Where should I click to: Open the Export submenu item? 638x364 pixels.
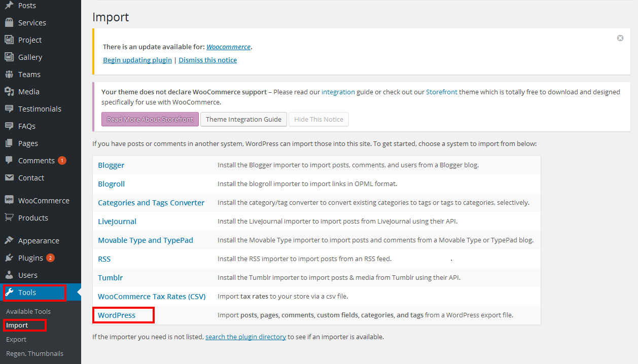(16, 339)
